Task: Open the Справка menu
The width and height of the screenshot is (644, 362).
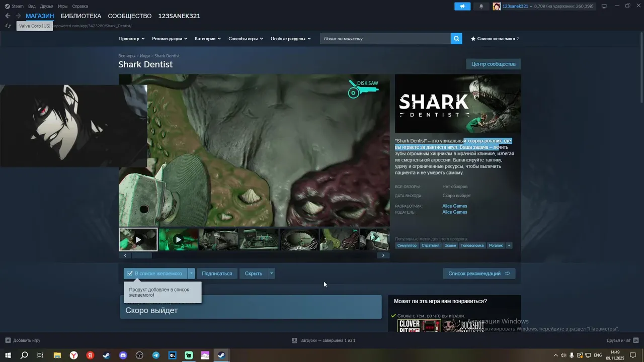Action: [80, 6]
